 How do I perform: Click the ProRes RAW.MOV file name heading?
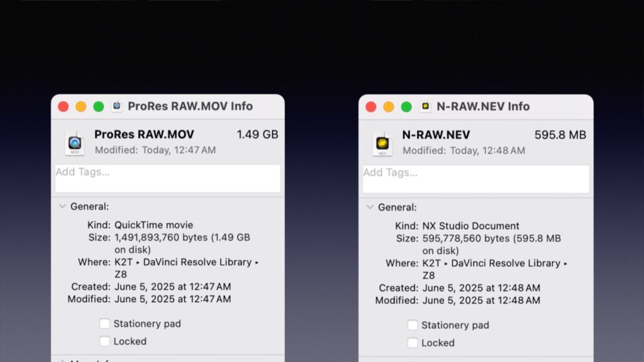(144, 135)
